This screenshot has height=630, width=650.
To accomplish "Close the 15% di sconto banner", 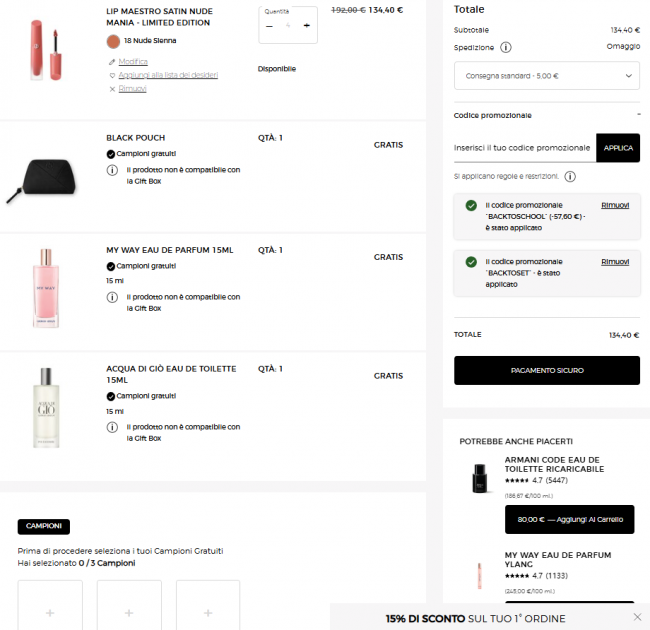I will coord(637,617).
